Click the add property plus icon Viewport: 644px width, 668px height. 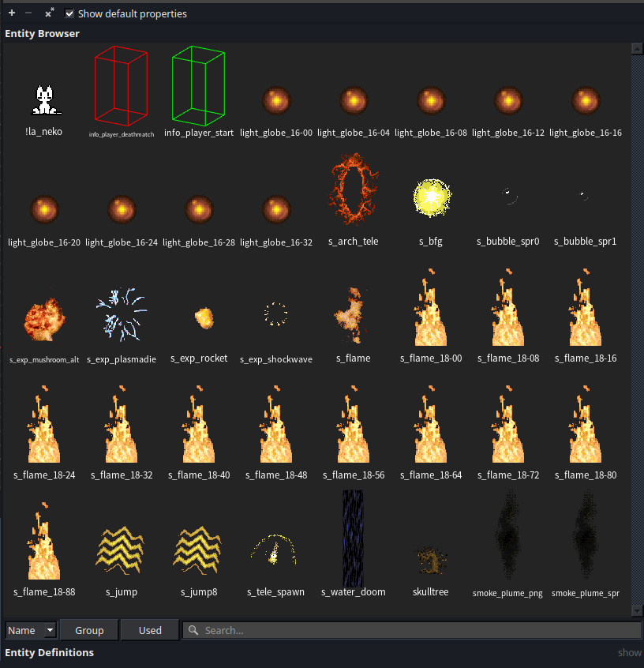[x=10, y=13]
